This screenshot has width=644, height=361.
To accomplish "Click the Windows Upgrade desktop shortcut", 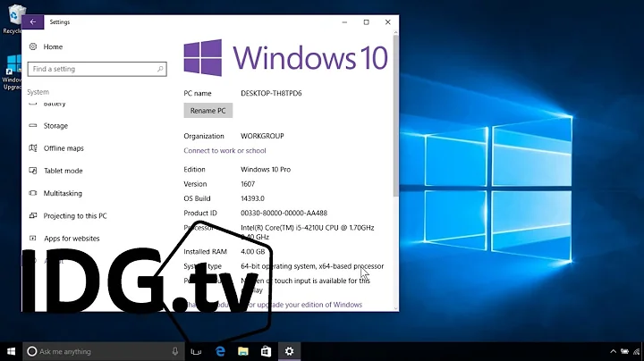I will coord(12,72).
